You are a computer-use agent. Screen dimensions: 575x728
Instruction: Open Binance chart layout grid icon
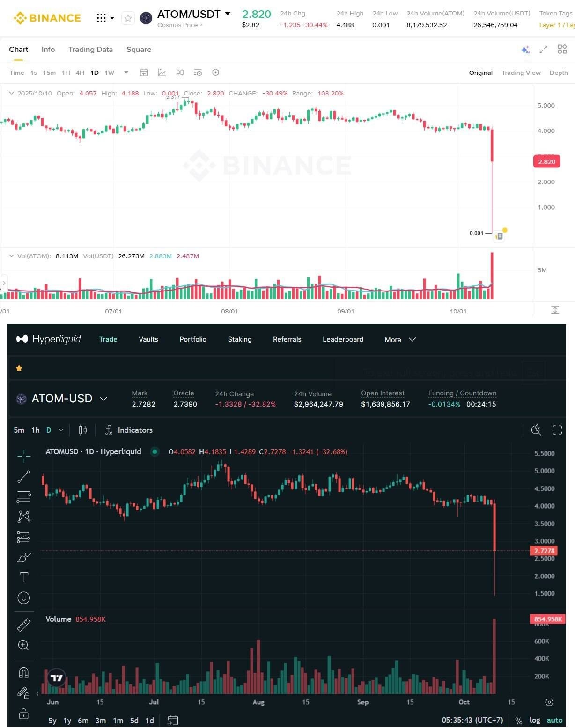click(x=562, y=49)
